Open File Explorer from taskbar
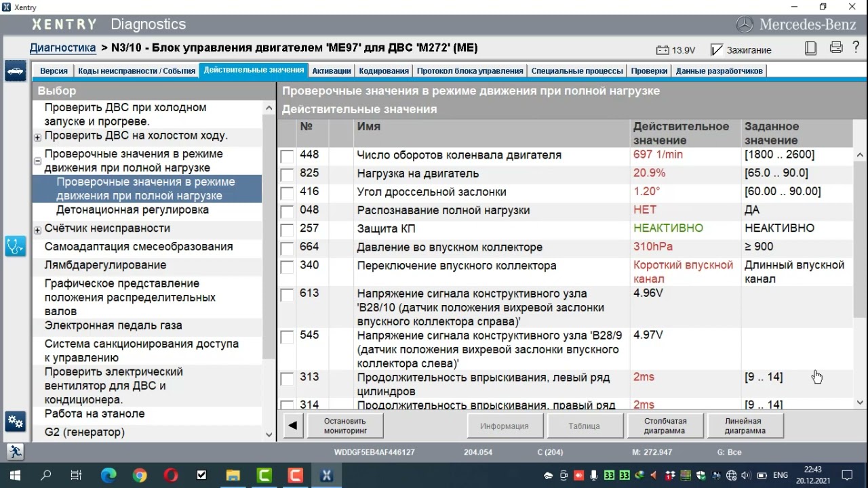868x488 pixels. pos(233,475)
